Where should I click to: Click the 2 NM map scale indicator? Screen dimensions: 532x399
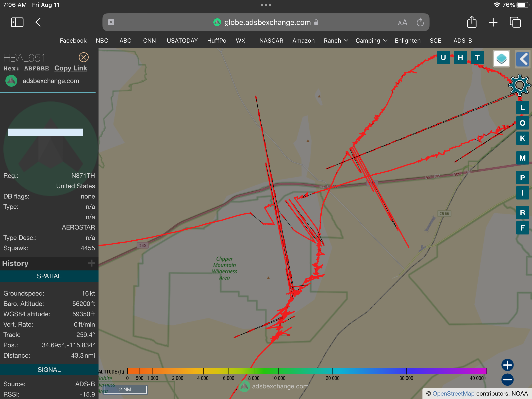coord(125,390)
